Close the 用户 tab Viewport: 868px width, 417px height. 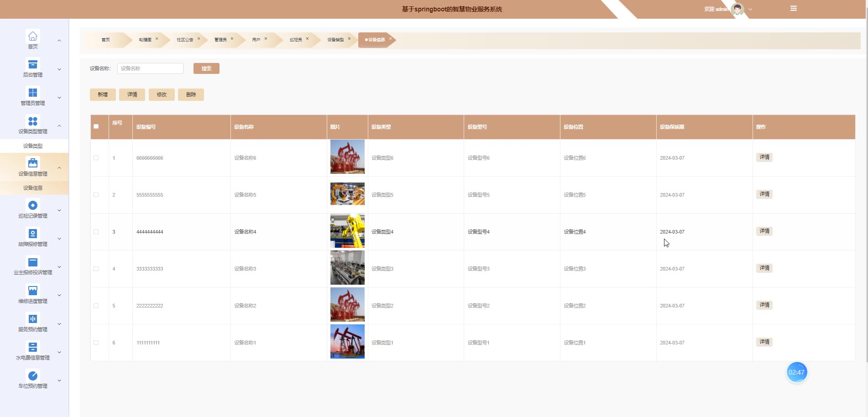click(266, 39)
